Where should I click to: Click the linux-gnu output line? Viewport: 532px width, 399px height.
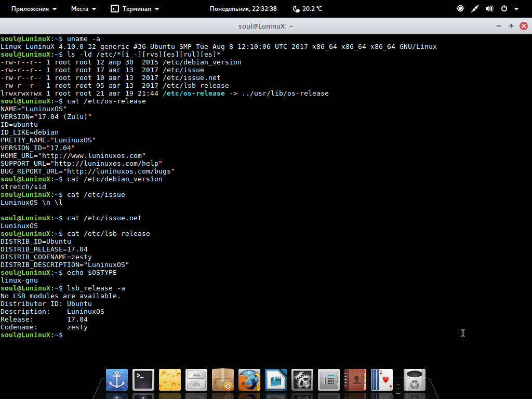pos(19,281)
